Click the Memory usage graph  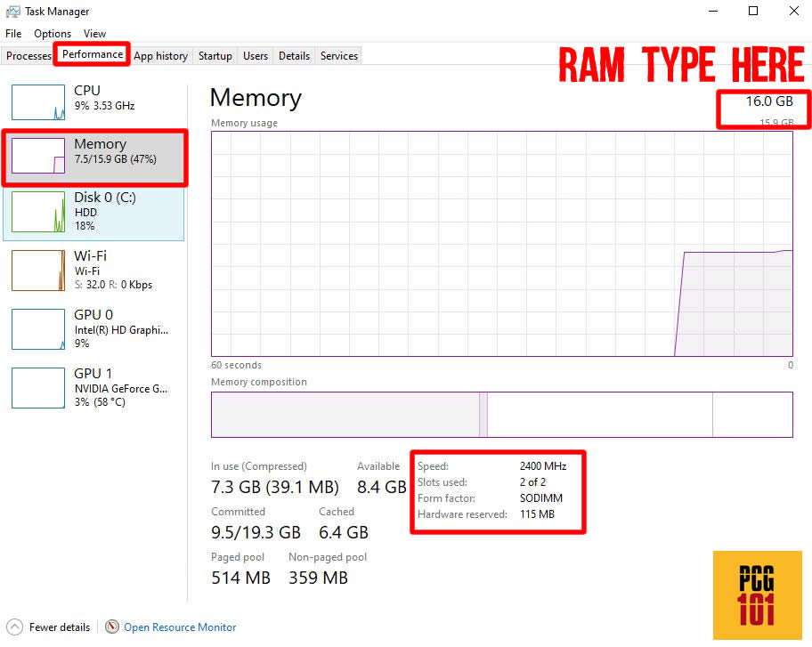(x=502, y=244)
